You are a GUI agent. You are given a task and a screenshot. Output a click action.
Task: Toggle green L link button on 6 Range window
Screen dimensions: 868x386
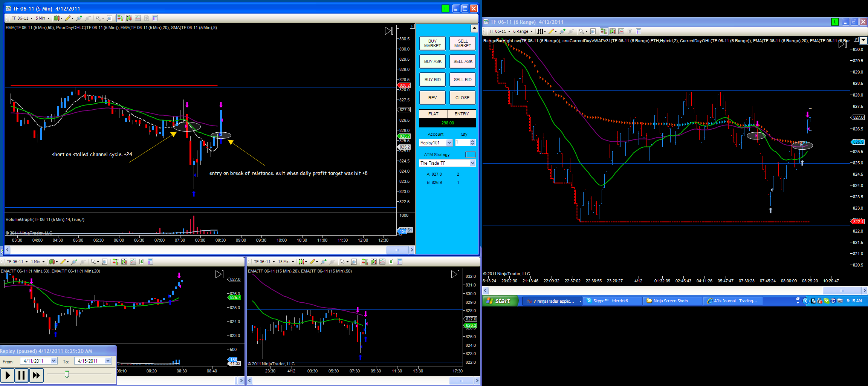pos(835,22)
